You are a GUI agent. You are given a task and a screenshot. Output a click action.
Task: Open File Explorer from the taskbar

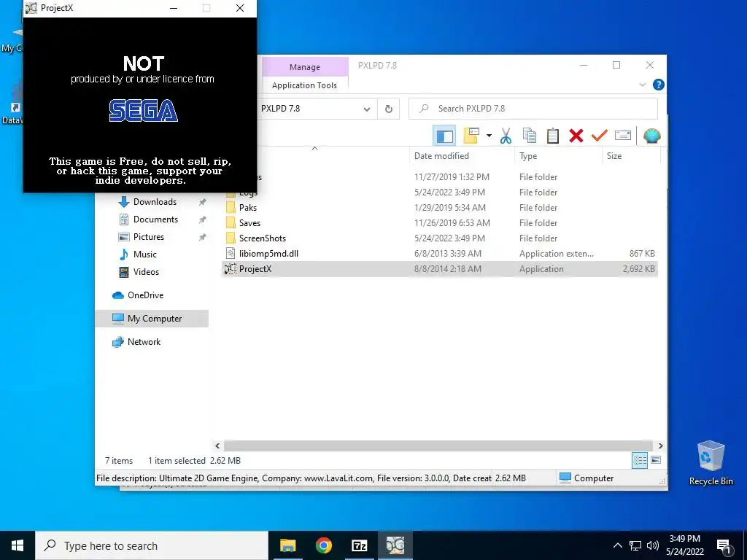pyautogui.click(x=287, y=545)
